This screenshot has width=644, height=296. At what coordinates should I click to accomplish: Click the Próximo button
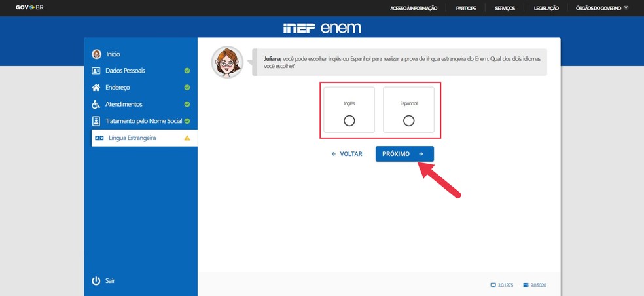point(404,154)
